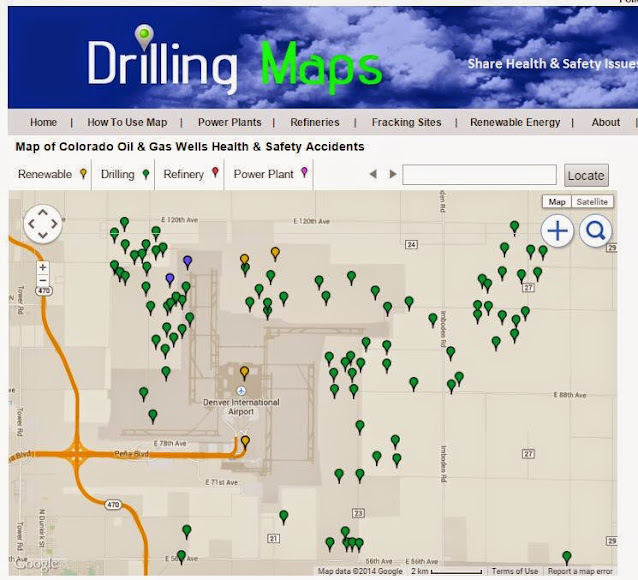The width and height of the screenshot is (638, 580).
Task: Select yellow marker at end of Peña Blvd
Action: 245,442
